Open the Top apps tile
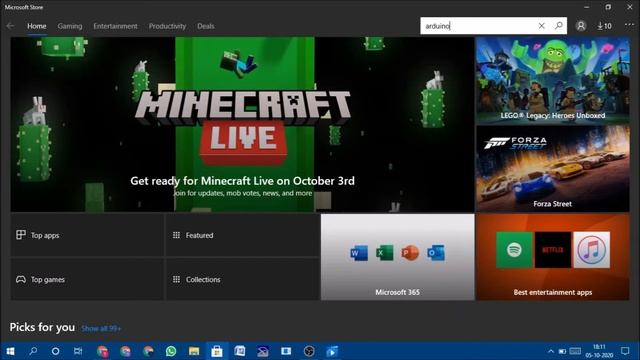Viewport: 640px width, 360px height. (x=87, y=235)
